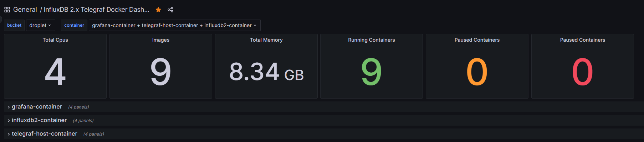Click the Total Memory panel title
Viewport: 644px width, 142px height.
266,40
